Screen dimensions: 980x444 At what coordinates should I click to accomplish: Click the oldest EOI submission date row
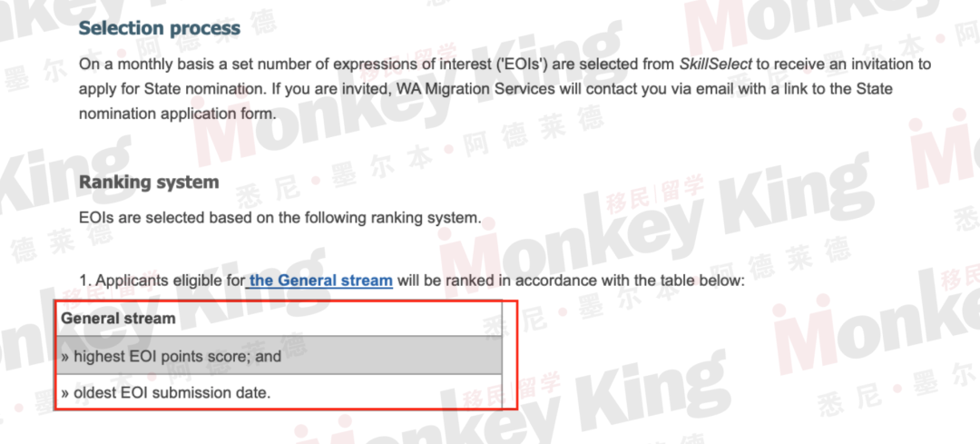click(x=279, y=393)
